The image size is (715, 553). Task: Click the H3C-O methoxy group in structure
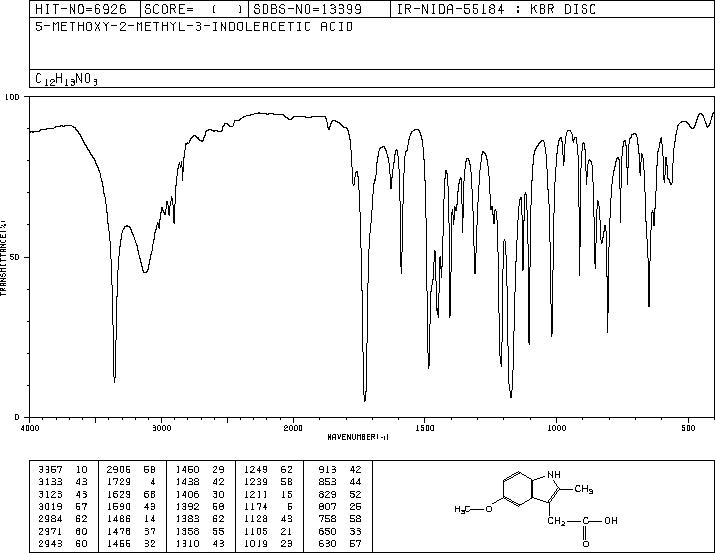[473, 509]
